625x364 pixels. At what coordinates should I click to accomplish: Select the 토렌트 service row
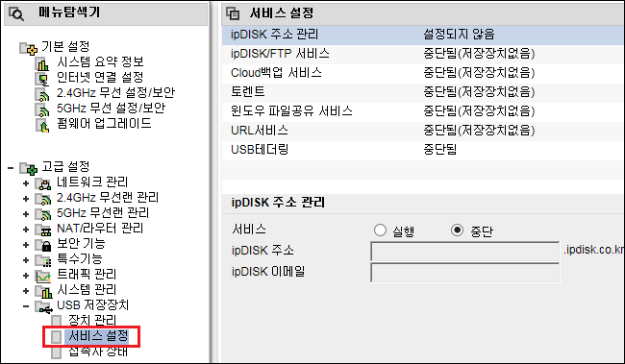click(x=423, y=92)
